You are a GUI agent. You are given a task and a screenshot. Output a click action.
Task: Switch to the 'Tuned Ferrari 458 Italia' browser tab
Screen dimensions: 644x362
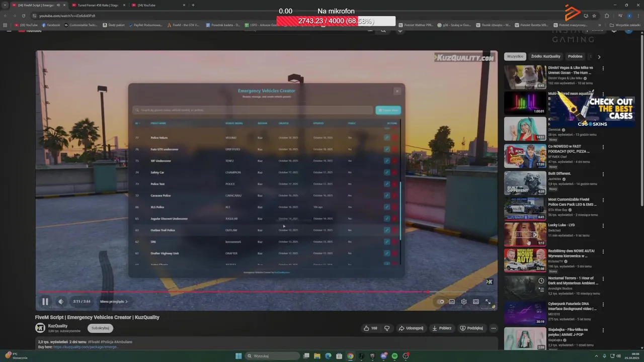98,5
